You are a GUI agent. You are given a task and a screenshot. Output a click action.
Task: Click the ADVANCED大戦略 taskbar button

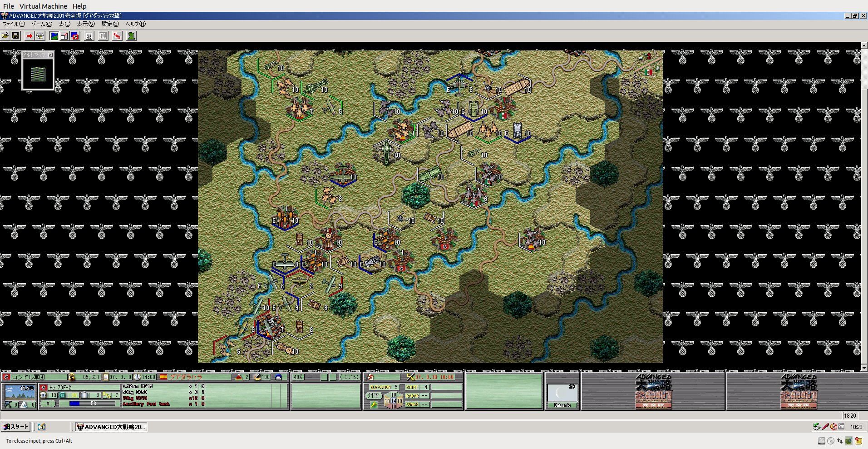111,427
